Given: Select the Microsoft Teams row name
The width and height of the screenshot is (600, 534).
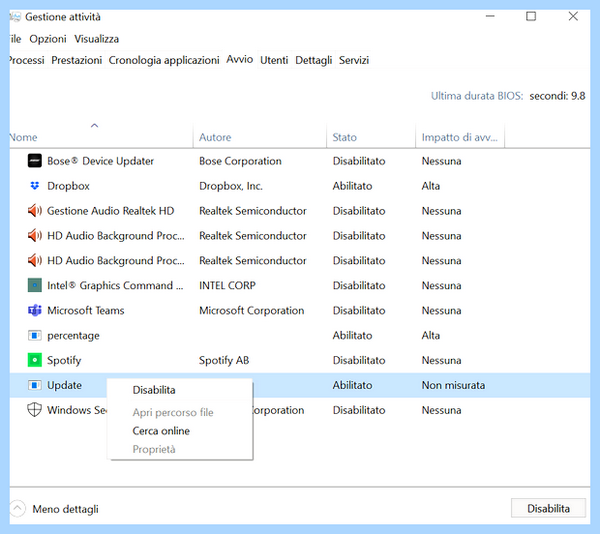Looking at the screenshot, I should (86, 310).
